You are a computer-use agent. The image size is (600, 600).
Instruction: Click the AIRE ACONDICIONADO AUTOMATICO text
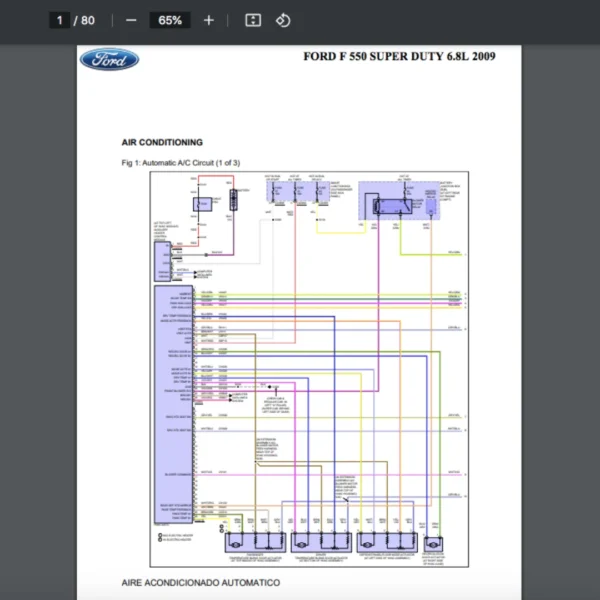coord(201,582)
